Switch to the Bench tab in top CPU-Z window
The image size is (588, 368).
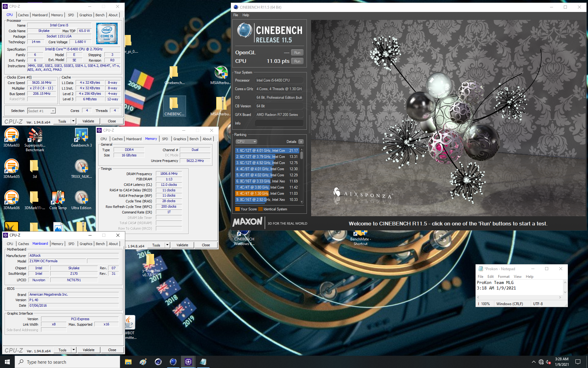coord(100,15)
